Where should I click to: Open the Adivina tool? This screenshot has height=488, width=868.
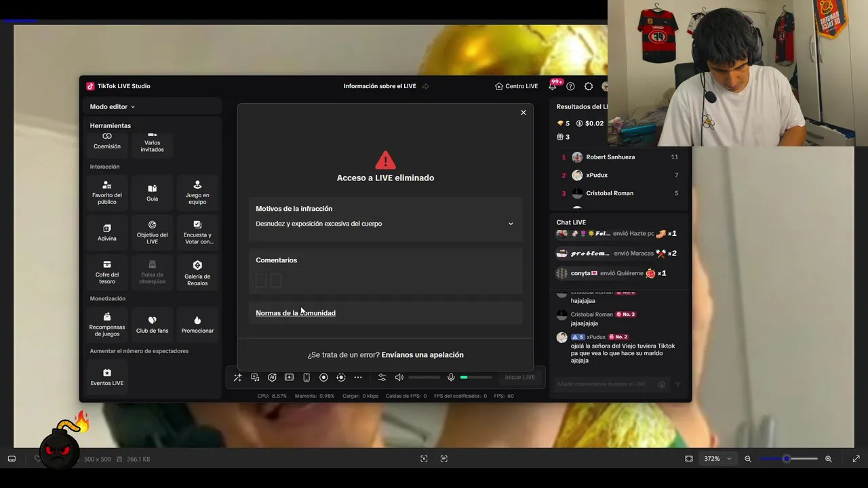point(107,232)
